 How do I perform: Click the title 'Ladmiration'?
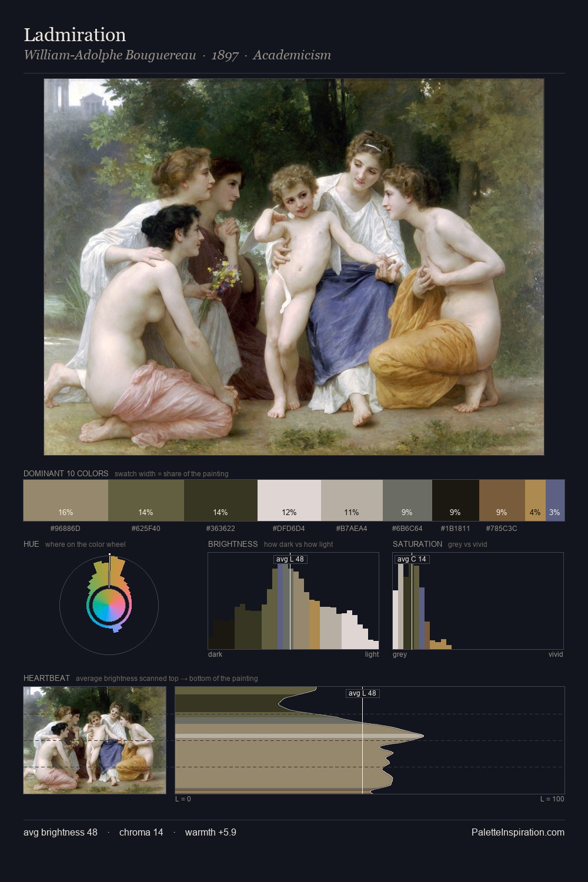pyautogui.click(x=75, y=35)
